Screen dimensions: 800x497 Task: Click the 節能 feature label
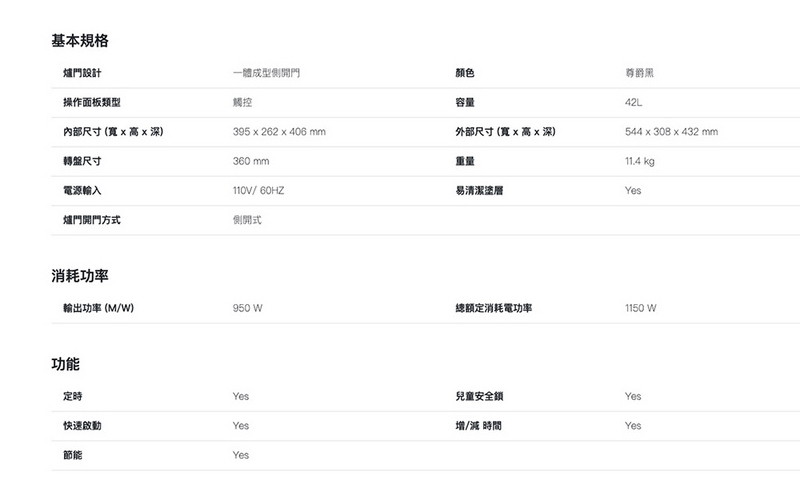(72, 455)
